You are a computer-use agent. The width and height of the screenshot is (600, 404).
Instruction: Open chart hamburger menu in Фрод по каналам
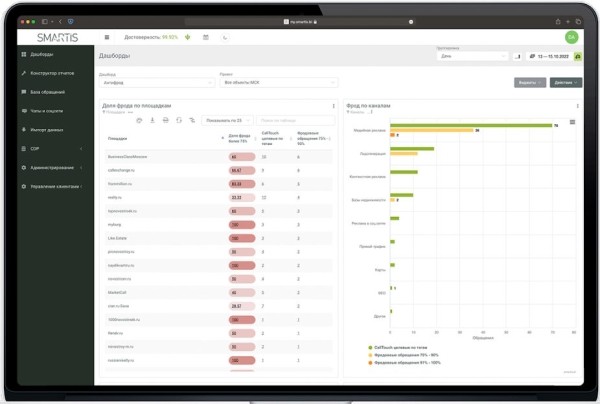point(572,121)
